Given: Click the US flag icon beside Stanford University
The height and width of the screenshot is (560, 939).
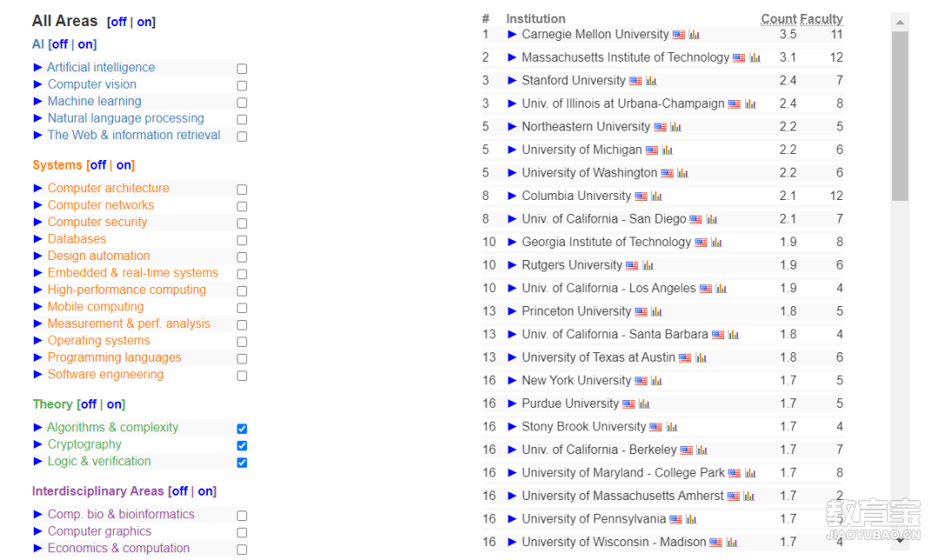Looking at the screenshot, I should click(x=636, y=81).
